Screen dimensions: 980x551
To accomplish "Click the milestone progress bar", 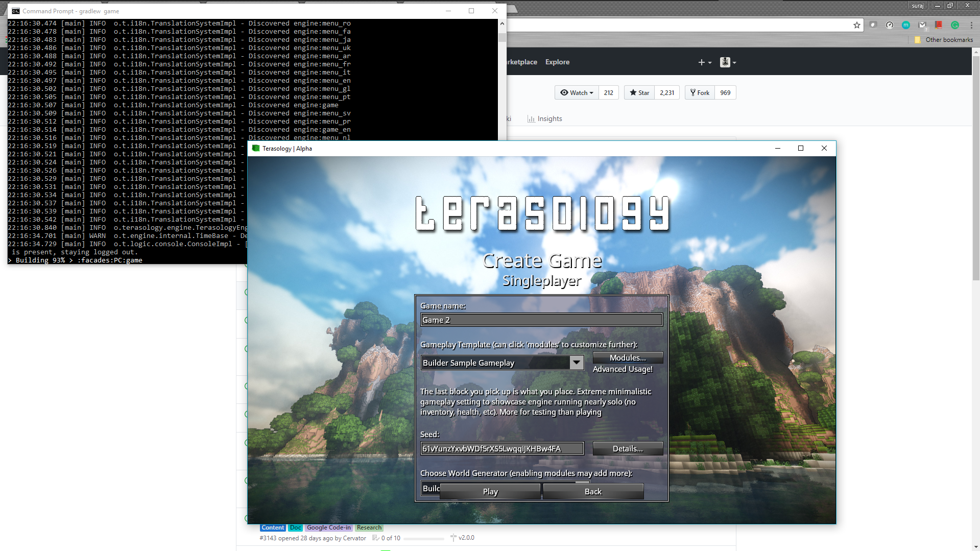I will [424, 538].
